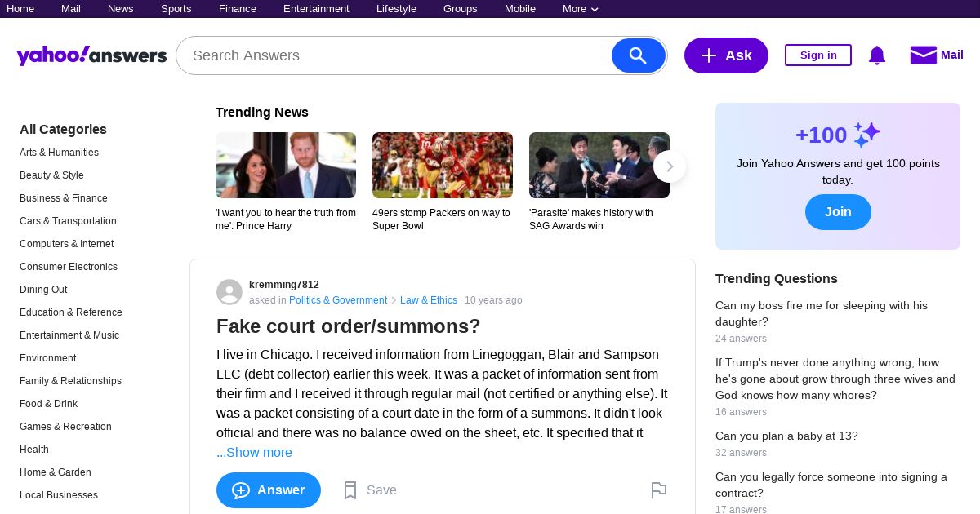This screenshot has height=514, width=980.
Task: Open Lifestyle in the top navigation
Action: [396, 9]
